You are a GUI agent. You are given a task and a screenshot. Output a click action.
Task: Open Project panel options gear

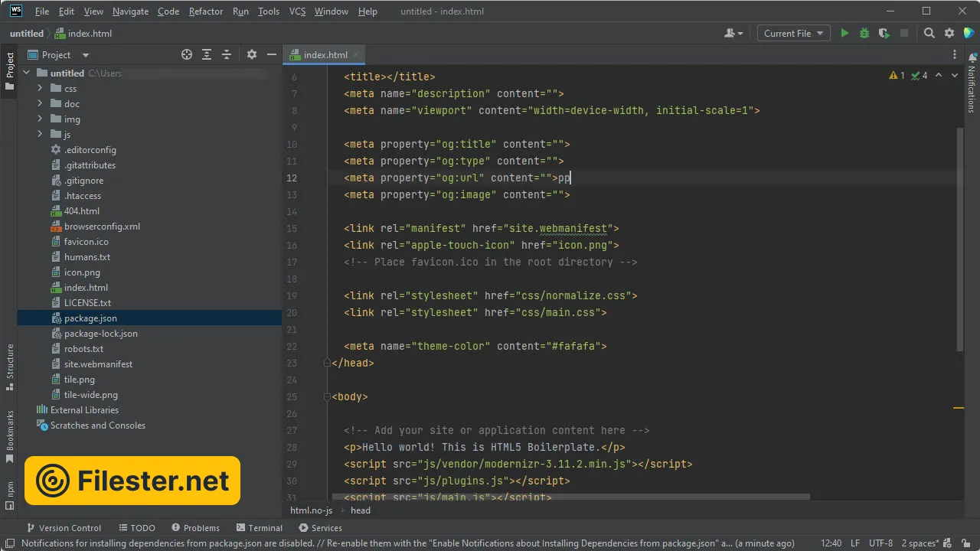[x=252, y=54]
